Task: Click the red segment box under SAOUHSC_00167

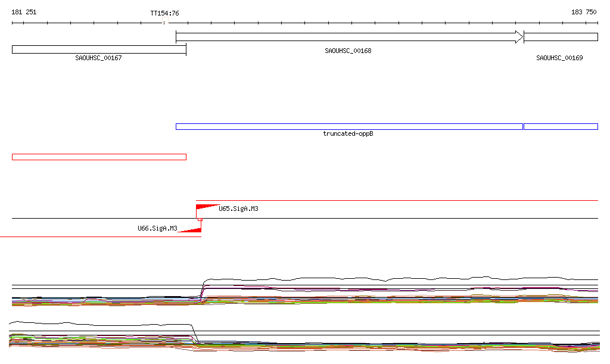Action: [99, 157]
